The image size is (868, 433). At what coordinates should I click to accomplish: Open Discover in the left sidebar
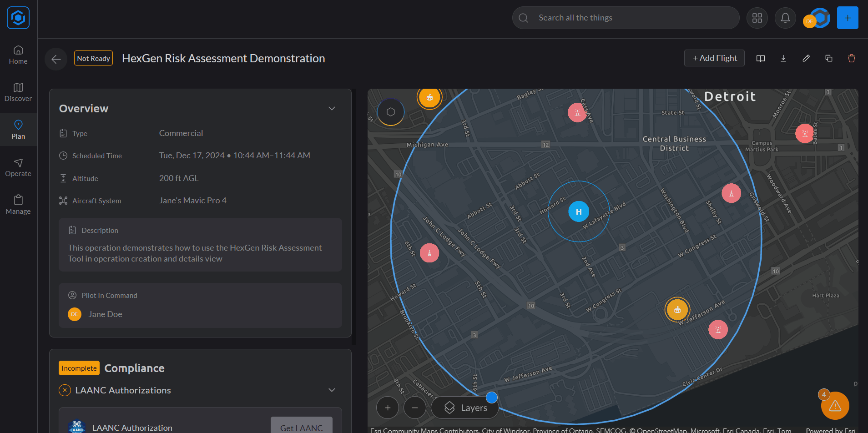tap(18, 93)
